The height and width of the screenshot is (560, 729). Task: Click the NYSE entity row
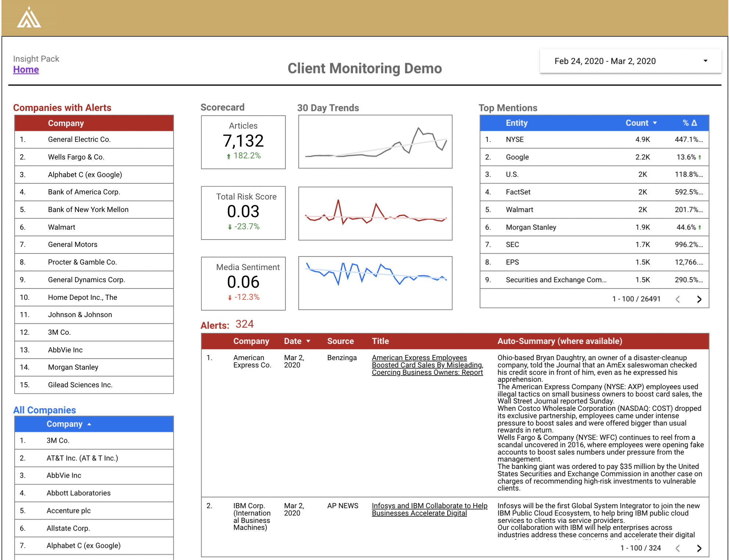point(594,140)
